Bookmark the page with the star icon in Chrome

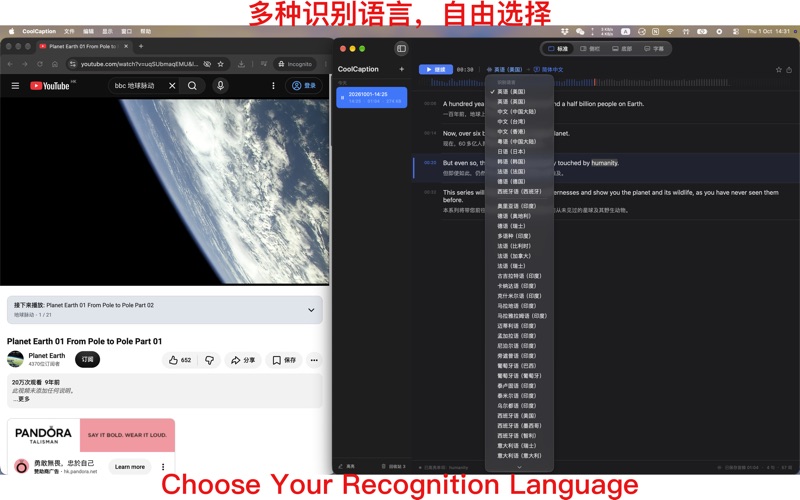220,64
